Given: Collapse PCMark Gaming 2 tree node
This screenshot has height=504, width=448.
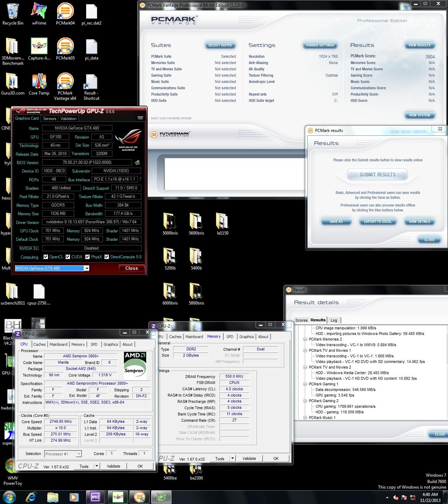Looking at the screenshot, I should 305,401.
